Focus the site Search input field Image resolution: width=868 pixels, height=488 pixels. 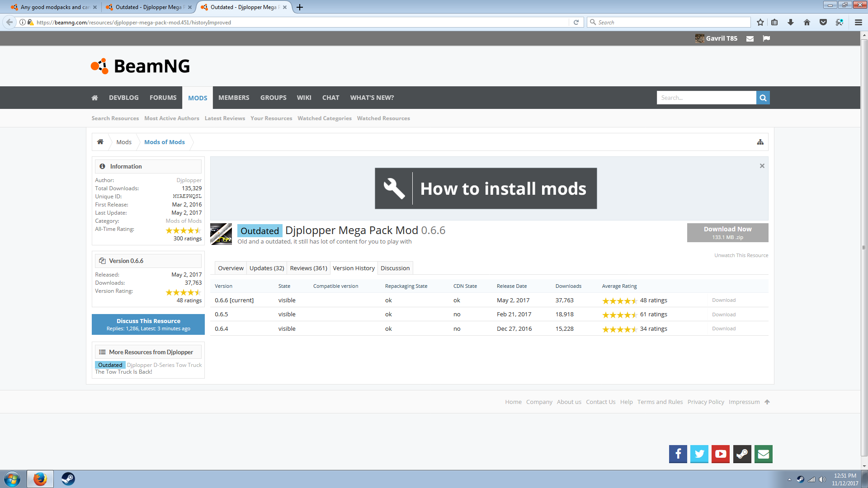pos(706,98)
